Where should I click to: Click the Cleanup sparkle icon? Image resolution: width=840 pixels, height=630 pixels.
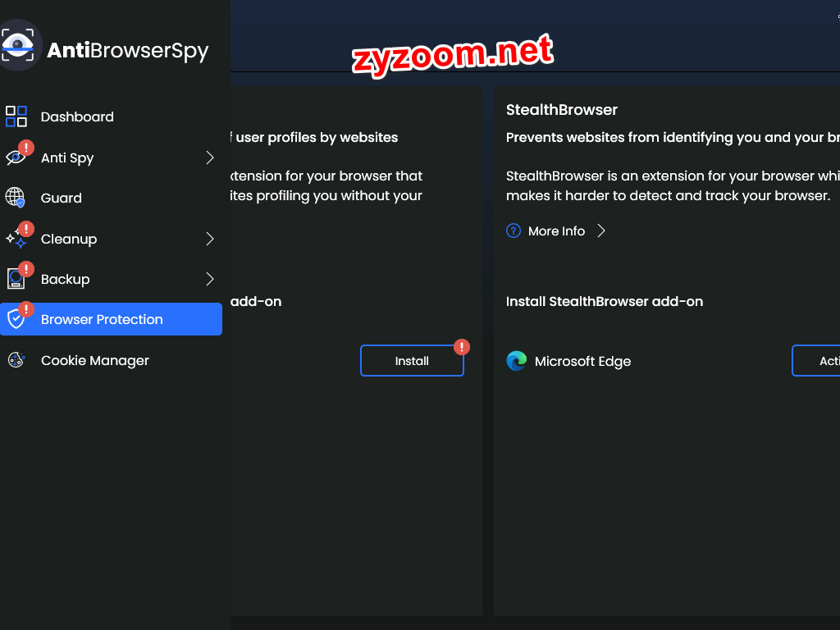16,239
